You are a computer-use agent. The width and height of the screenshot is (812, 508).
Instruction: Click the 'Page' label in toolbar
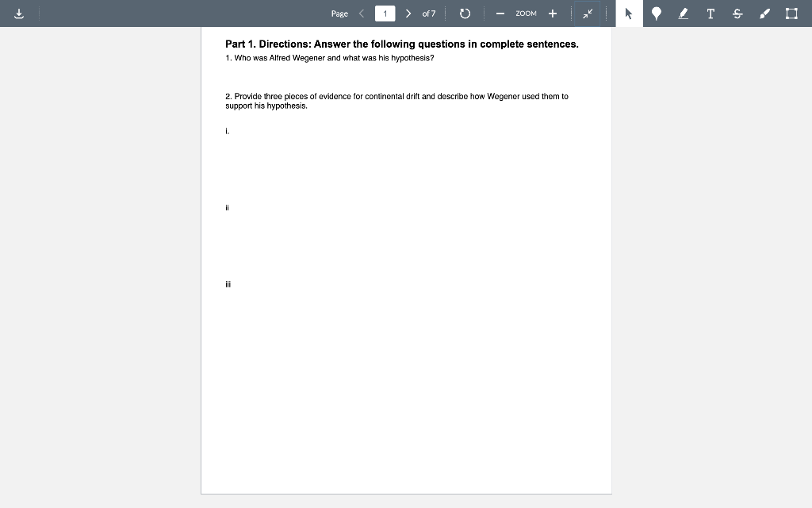(x=339, y=13)
